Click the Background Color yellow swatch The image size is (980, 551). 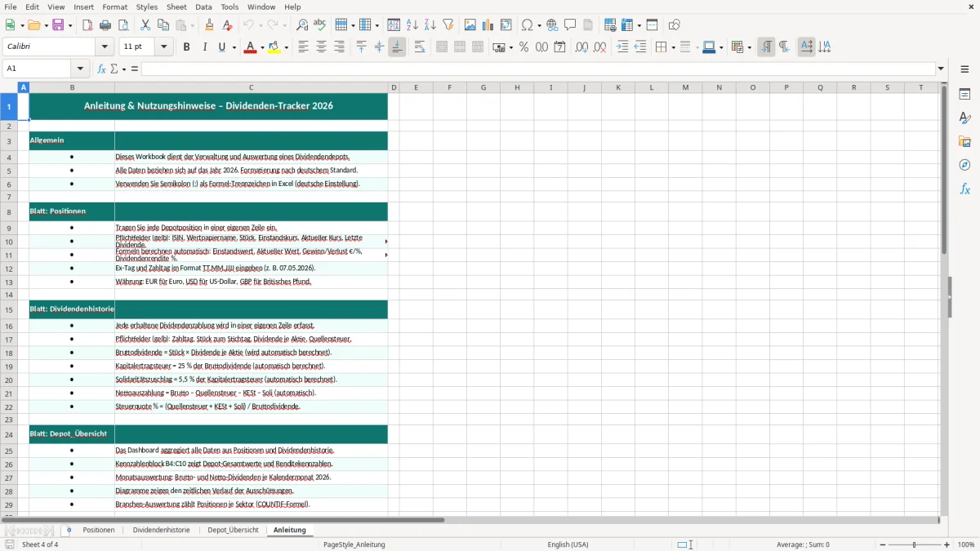[x=275, y=47]
